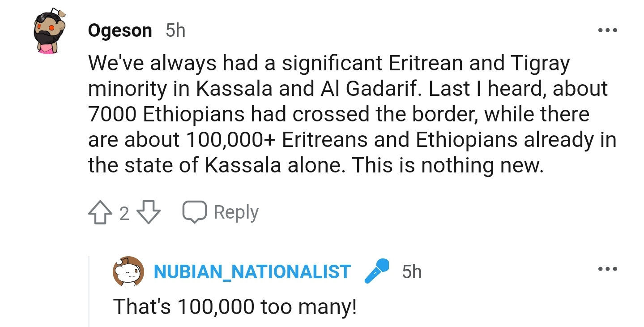The image size is (644, 327).
Task: Click the speech bubble reply icon
Action: point(194,212)
